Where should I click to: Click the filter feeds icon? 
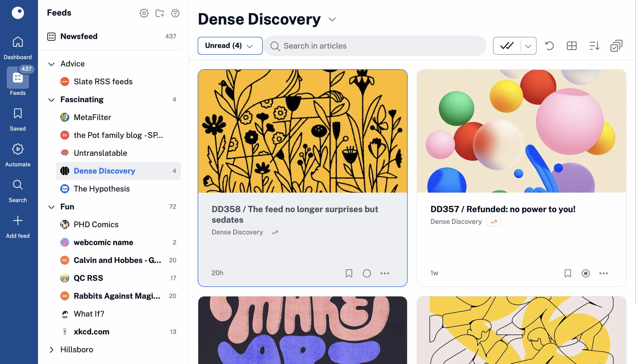click(x=175, y=13)
